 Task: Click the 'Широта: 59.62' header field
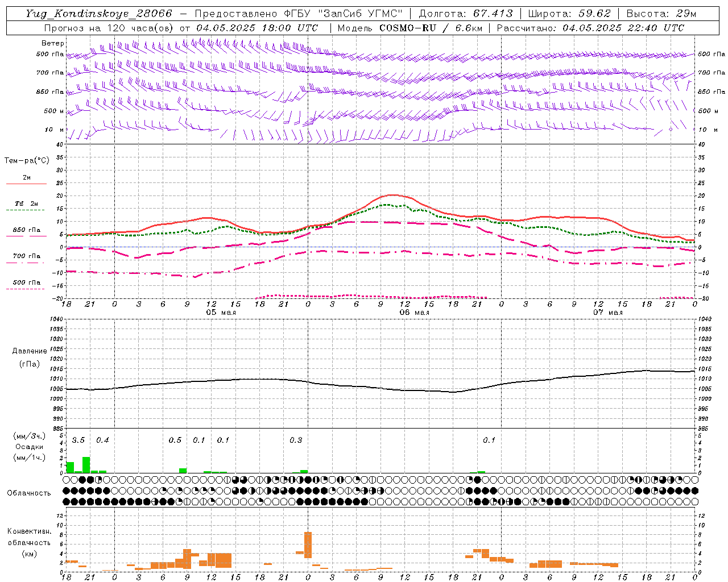(x=569, y=14)
